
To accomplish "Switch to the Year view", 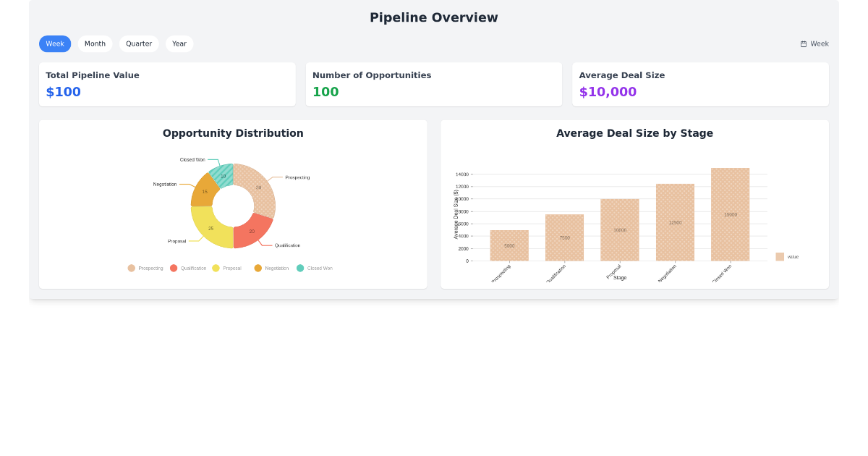I will pyautogui.click(x=179, y=43).
